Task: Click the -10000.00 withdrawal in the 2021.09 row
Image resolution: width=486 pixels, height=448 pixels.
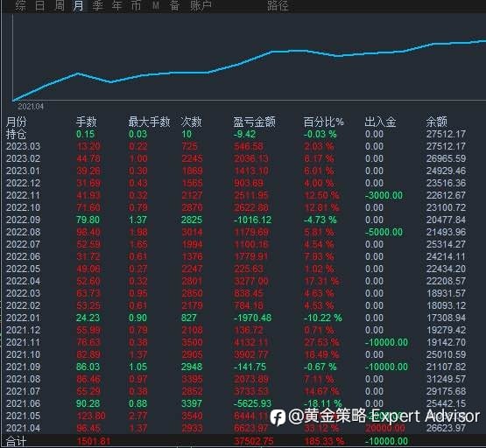Action: 386,367
